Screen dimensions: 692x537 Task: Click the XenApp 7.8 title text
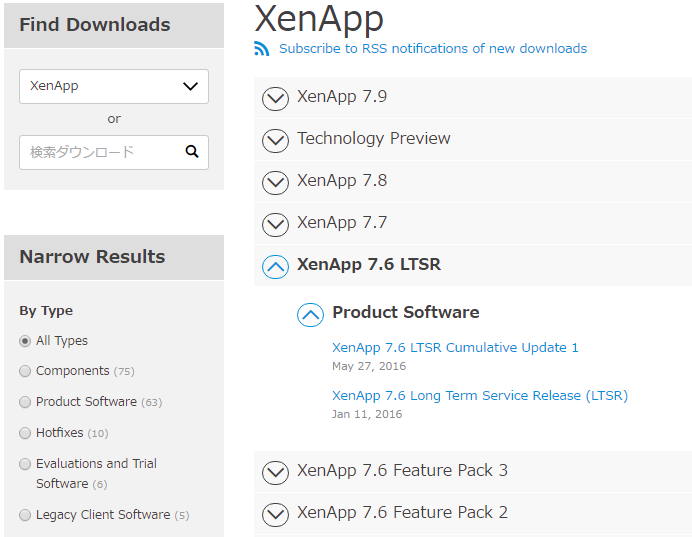(x=342, y=180)
